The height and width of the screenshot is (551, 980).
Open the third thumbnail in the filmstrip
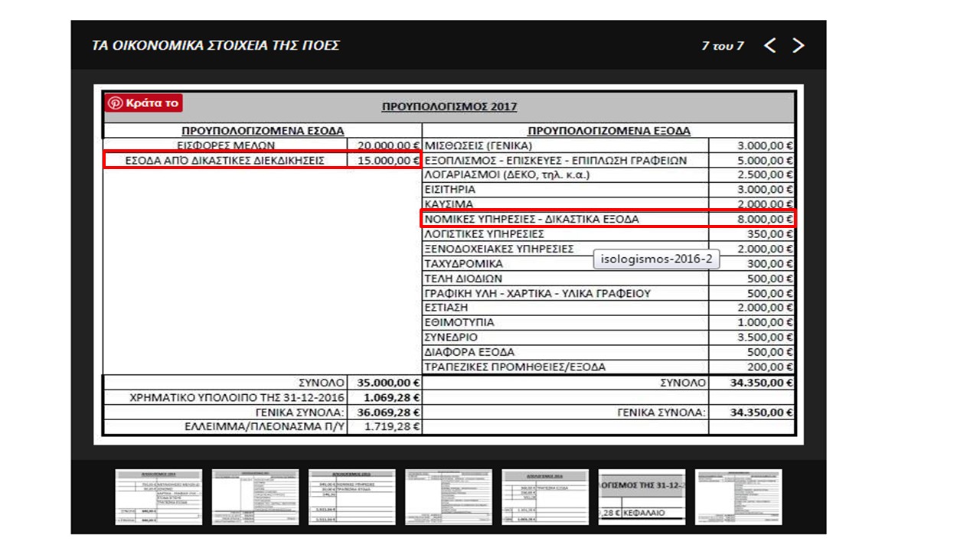click(x=351, y=497)
